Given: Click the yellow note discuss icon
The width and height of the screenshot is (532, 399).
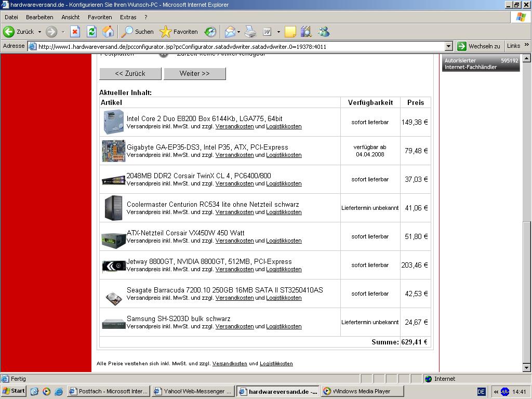Looking at the screenshot, I should (290, 32).
